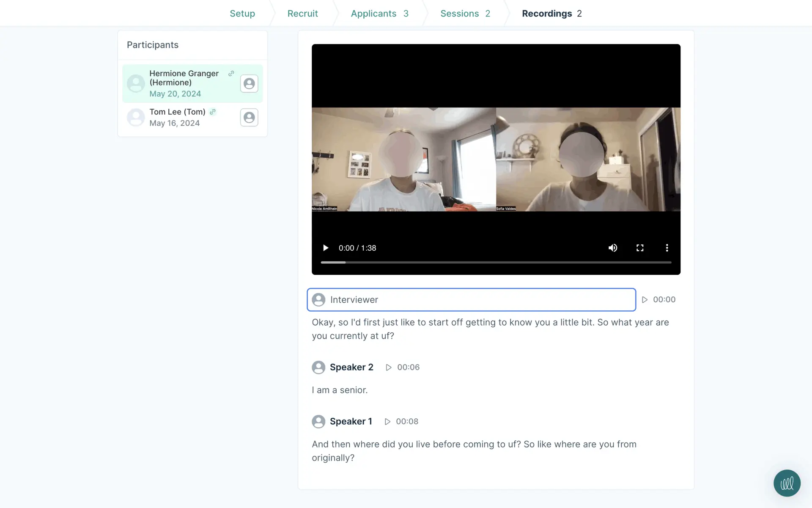The width and height of the screenshot is (812, 508).
Task: Open Hermione Granger's profile card icon
Action: click(249, 83)
